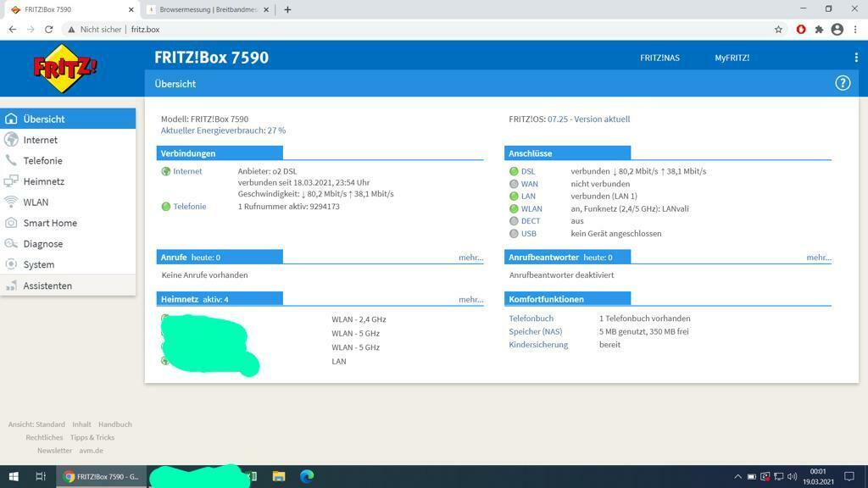Open a new browser tab with plus icon
The height and width of the screenshot is (488, 868).
click(x=287, y=9)
